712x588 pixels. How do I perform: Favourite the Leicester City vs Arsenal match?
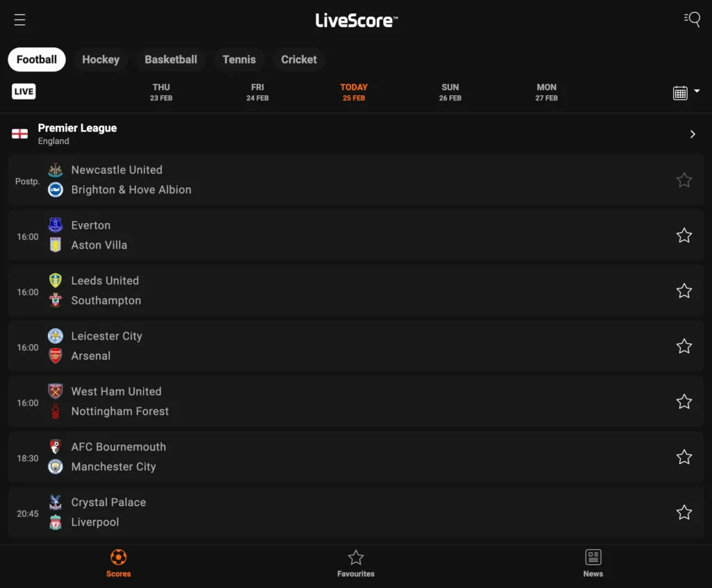pyautogui.click(x=684, y=346)
